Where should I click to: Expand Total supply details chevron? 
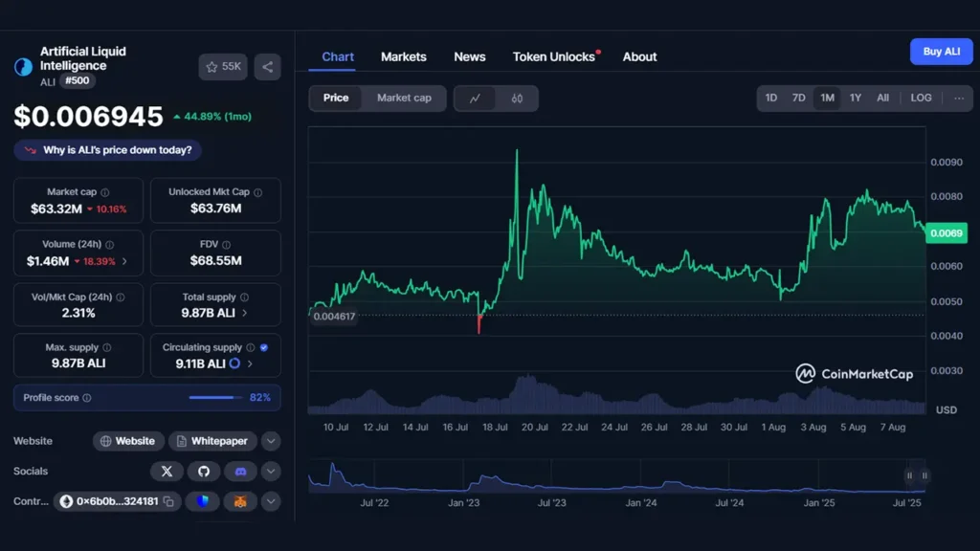click(244, 313)
